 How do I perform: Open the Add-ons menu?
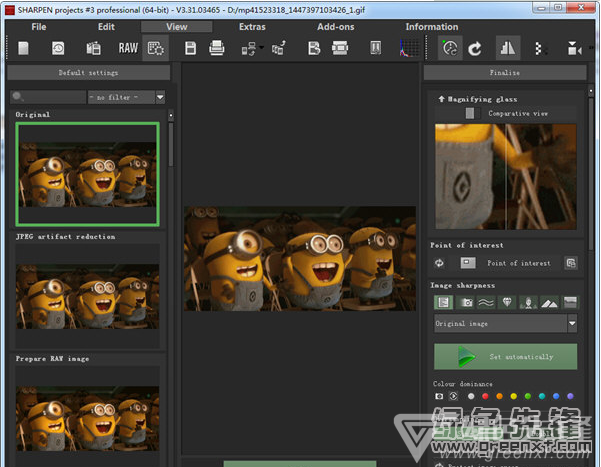336,27
